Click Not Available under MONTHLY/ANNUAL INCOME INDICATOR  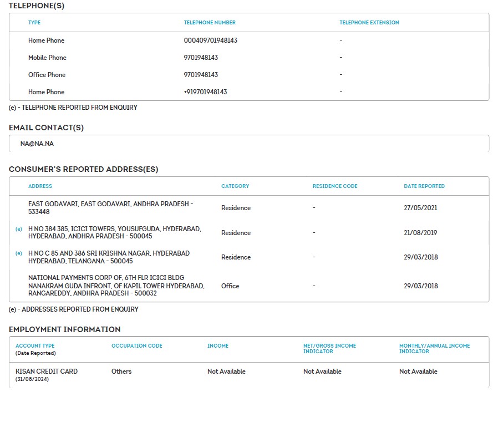coord(418,371)
